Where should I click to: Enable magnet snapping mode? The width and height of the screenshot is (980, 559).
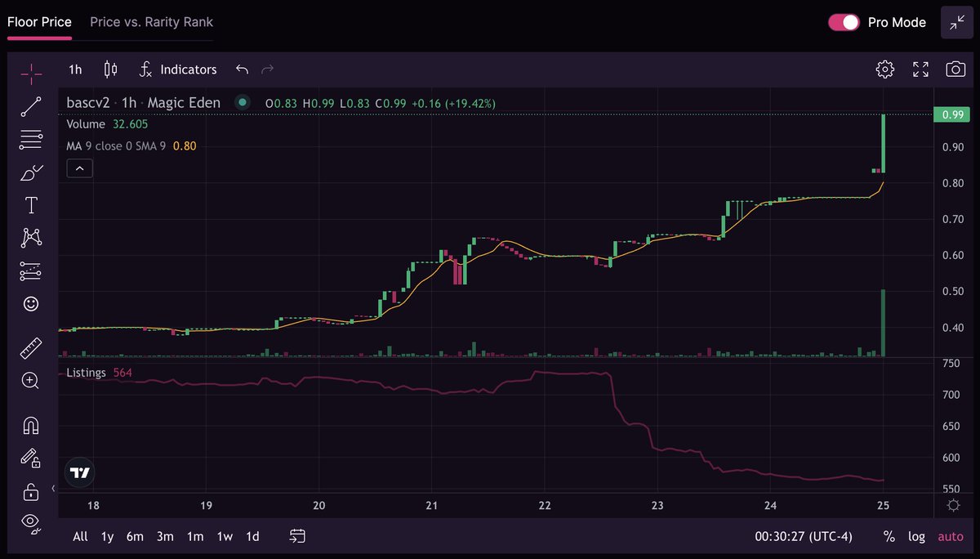click(x=31, y=423)
